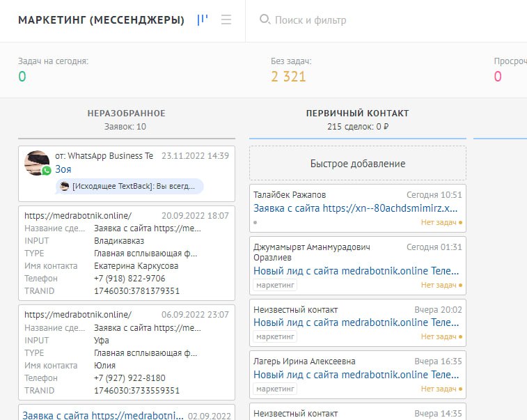Click small avatar in the TextBack message bubble
Screen dimensions: 527x420
(65, 186)
